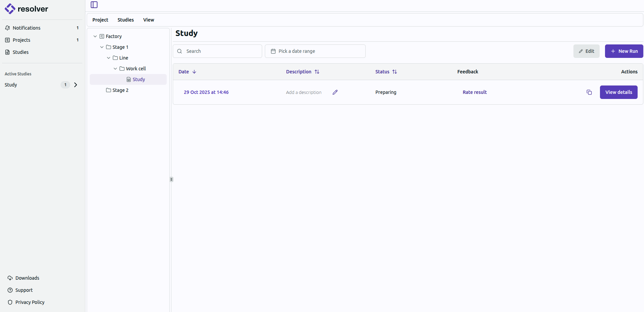Viewport: 644px width, 312px height.
Task: Open the Project menu
Action: click(100, 20)
